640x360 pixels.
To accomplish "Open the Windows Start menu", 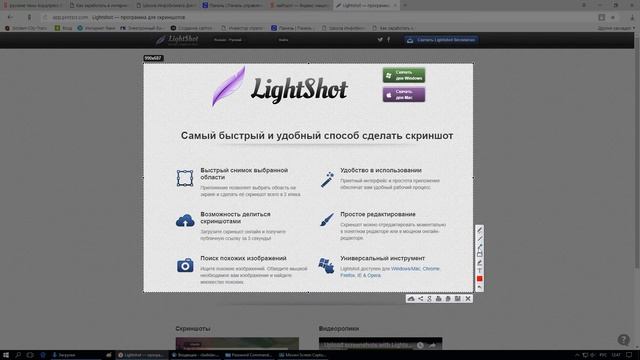I will point(6,355).
